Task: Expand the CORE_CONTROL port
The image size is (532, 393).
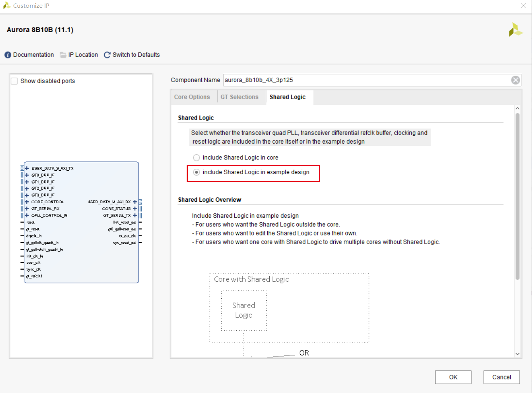Action: 27,202
